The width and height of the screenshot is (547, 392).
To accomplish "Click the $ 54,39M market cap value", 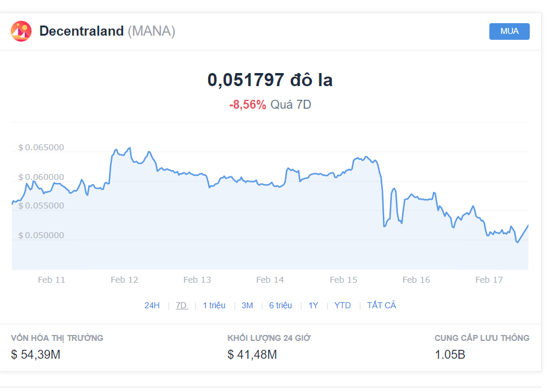I will 36,355.
